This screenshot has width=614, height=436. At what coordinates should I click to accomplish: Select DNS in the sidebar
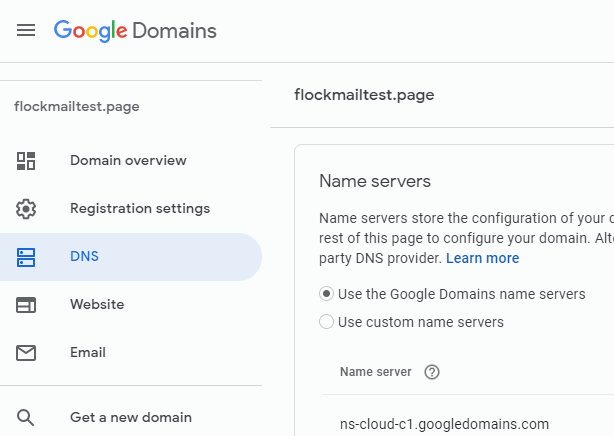click(x=131, y=257)
